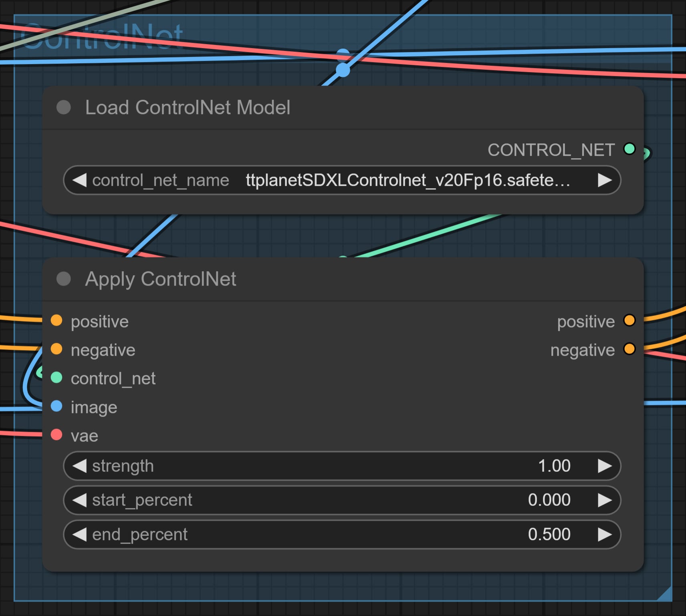Click the strength value 1.00
The height and width of the screenshot is (616, 686).
click(554, 466)
